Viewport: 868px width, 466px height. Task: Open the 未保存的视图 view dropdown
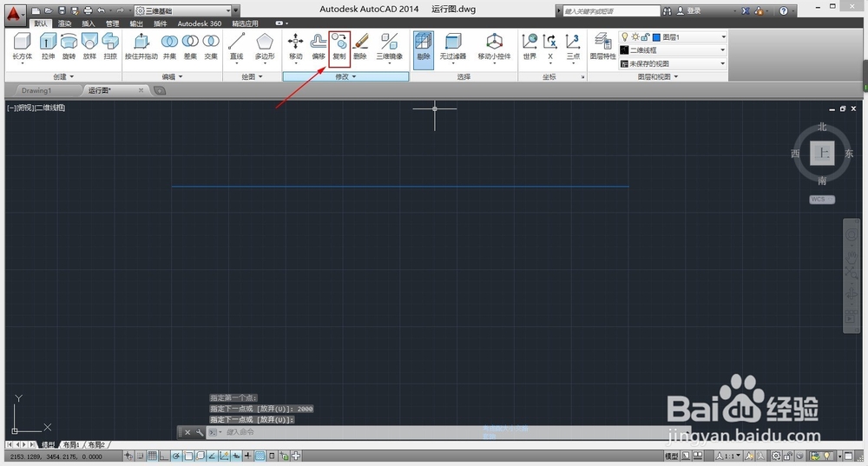click(673, 63)
